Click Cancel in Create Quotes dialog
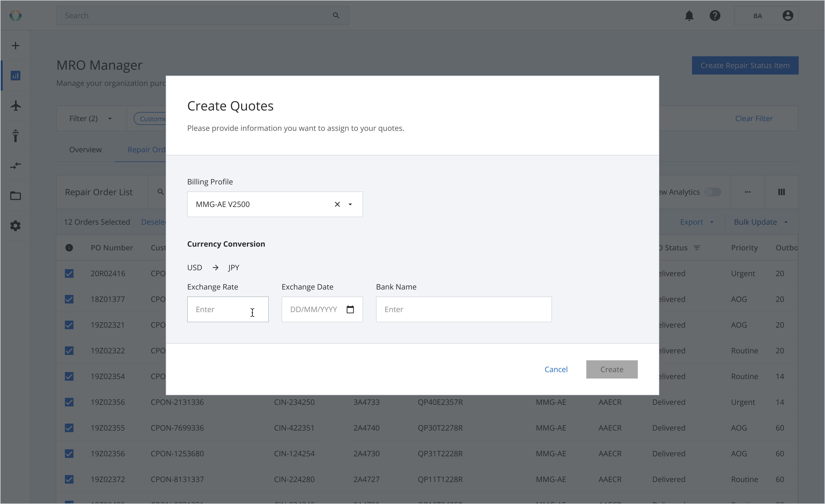The height and width of the screenshot is (504, 825). [x=556, y=369]
